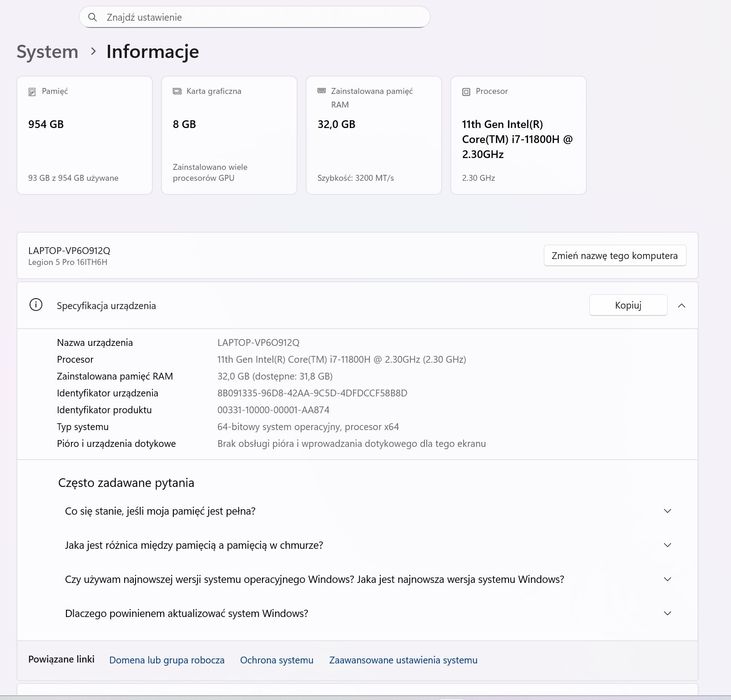Click the Procesor chip icon
Screen dimensions: 731x700
tap(466, 91)
